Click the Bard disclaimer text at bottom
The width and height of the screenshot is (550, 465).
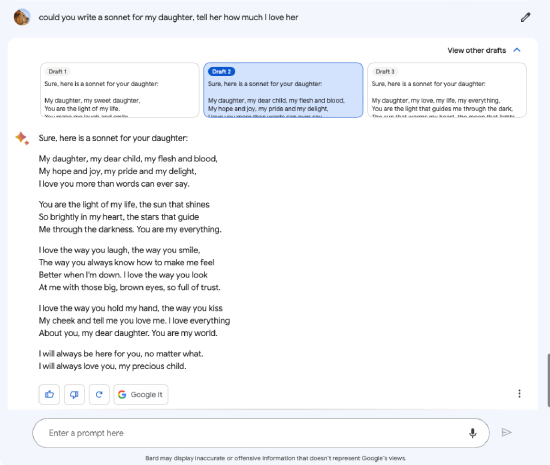[x=275, y=458]
